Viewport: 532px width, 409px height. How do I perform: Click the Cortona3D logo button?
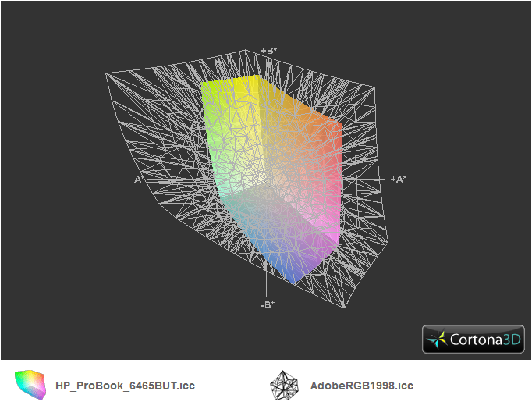coord(473,339)
